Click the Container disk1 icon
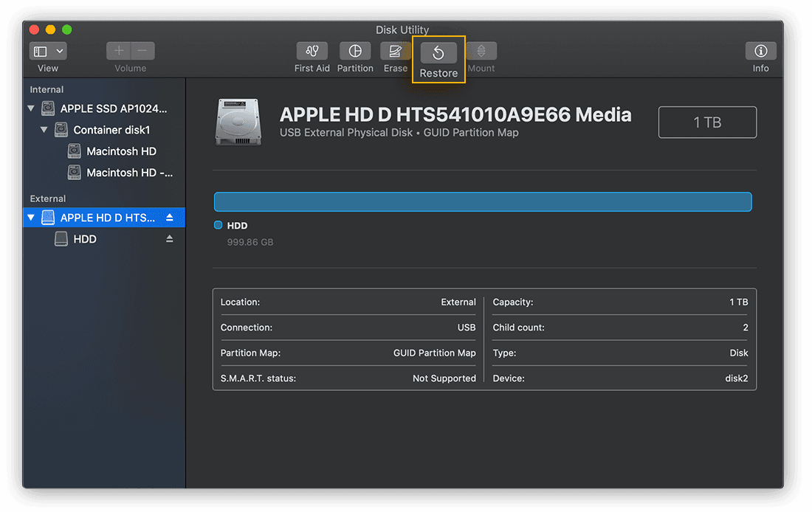This screenshot has width=812, height=512. coord(61,130)
